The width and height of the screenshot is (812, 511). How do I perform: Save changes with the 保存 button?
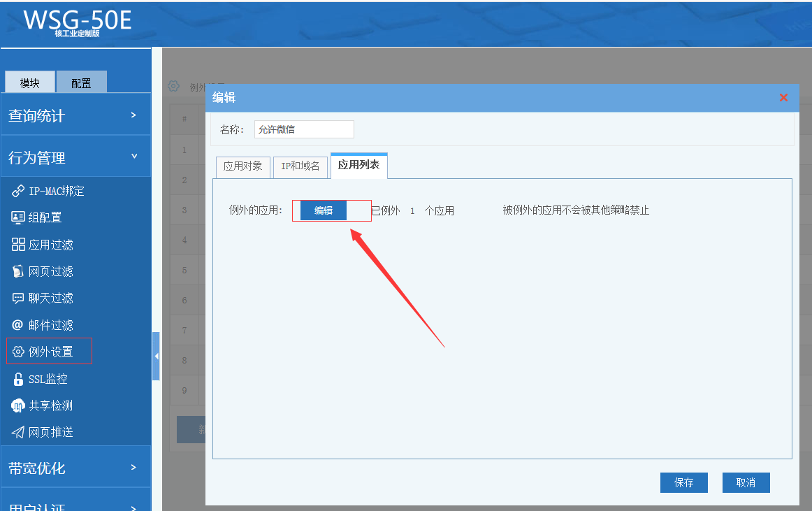pyautogui.click(x=683, y=482)
